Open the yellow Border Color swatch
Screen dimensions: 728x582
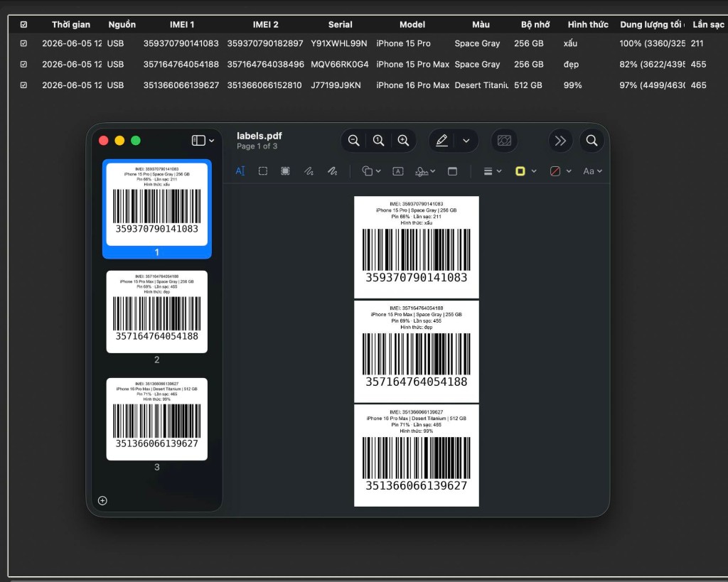[520, 171]
